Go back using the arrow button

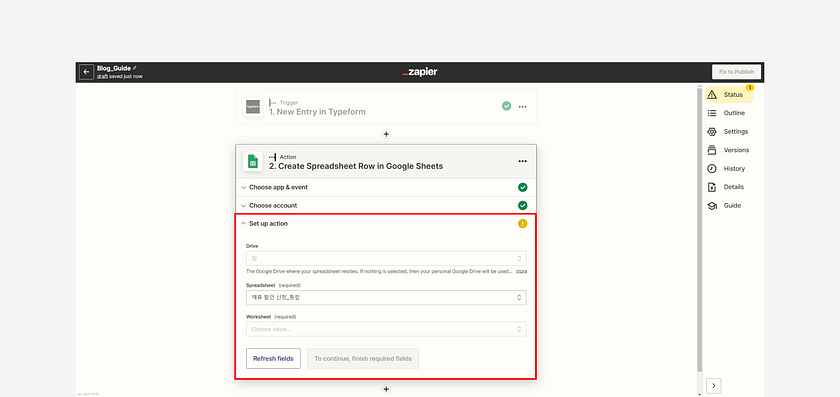[x=86, y=72]
